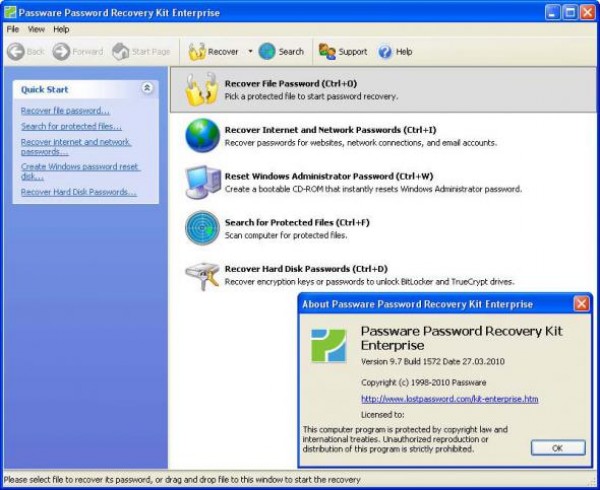
Task: Click the Help question mark icon
Action: [x=385, y=52]
